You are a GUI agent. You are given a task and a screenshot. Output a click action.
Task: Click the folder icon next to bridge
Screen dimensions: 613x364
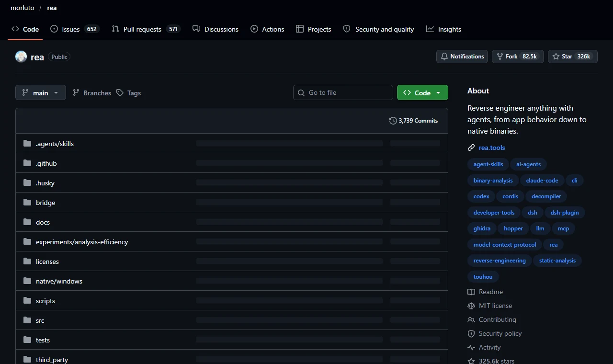coord(27,203)
